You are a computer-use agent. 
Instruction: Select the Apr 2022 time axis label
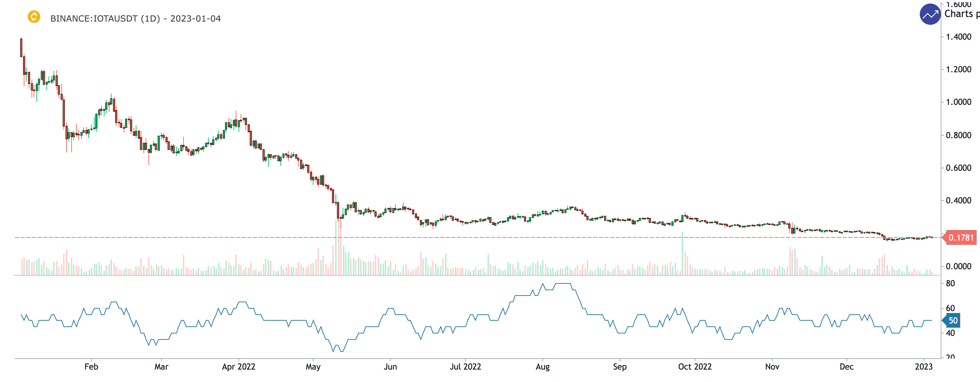tap(238, 367)
